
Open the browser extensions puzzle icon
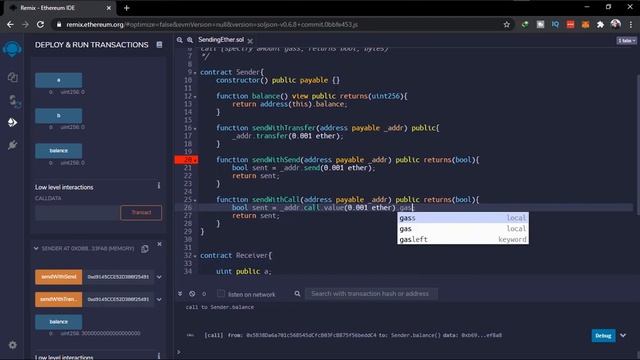pos(600,24)
